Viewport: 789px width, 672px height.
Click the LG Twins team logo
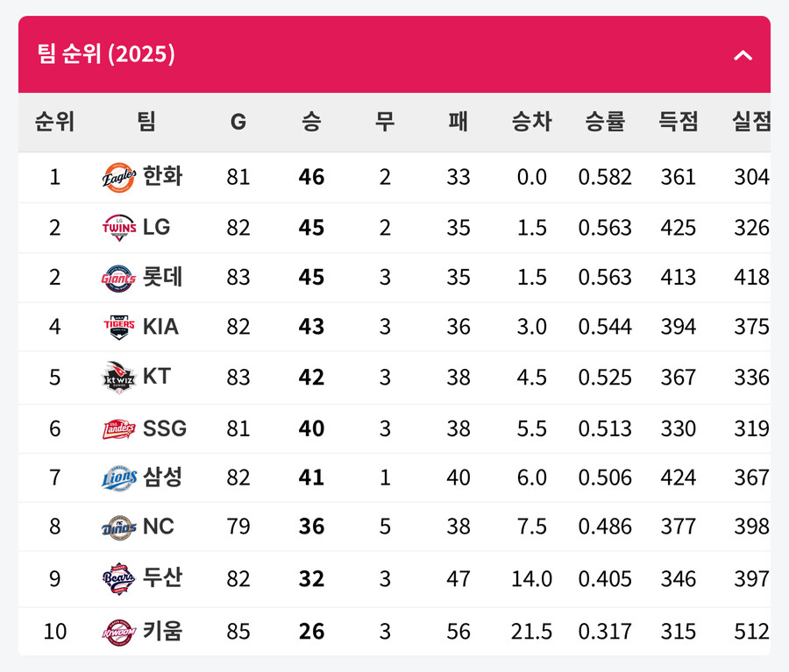coord(118,228)
